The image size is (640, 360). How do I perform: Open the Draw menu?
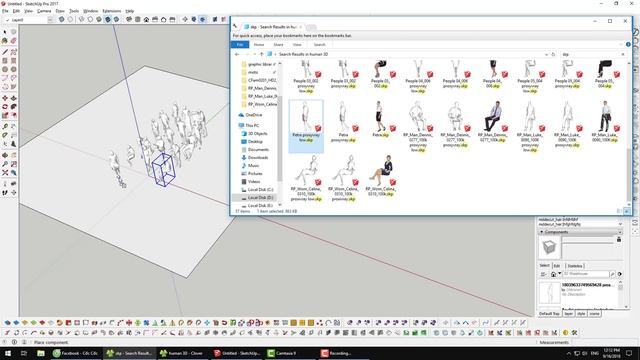(60, 11)
